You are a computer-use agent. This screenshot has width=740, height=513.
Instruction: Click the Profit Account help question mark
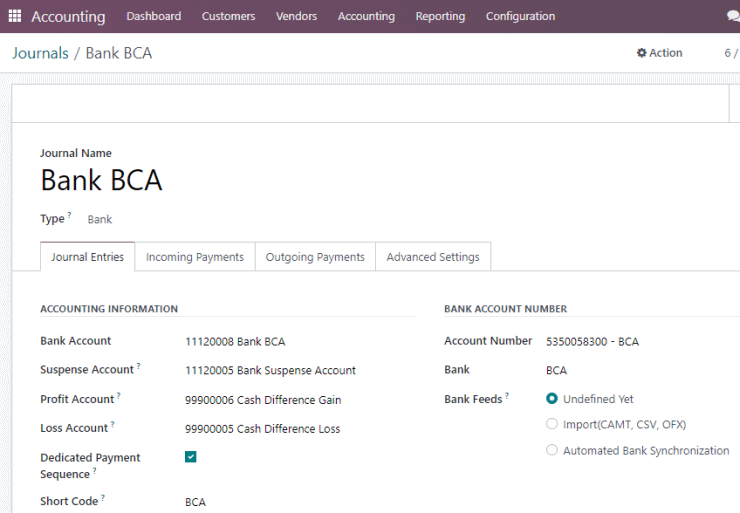119,395
